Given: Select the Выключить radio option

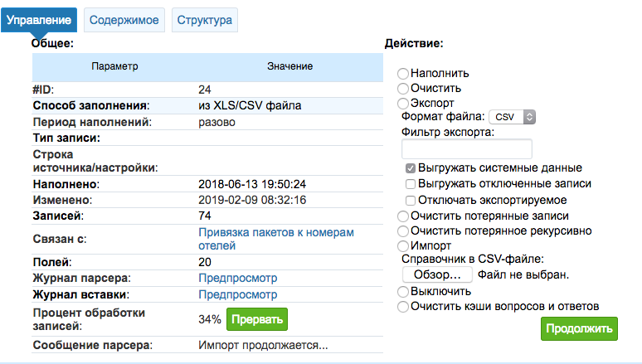Looking at the screenshot, I should 403,292.
